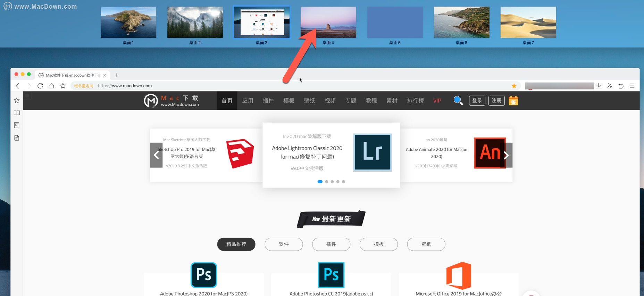Open 视频 in site navigation

tap(330, 101)
